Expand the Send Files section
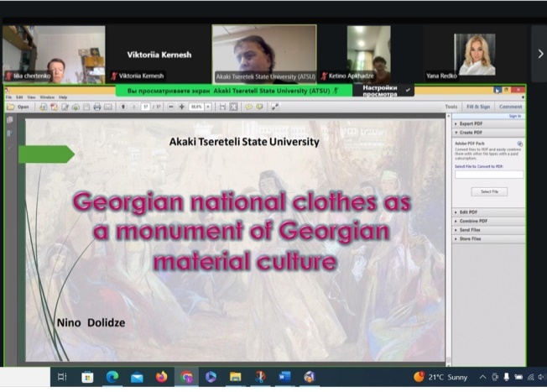Image resolution: width=547 pixels, height=392 pixels. 488,230
